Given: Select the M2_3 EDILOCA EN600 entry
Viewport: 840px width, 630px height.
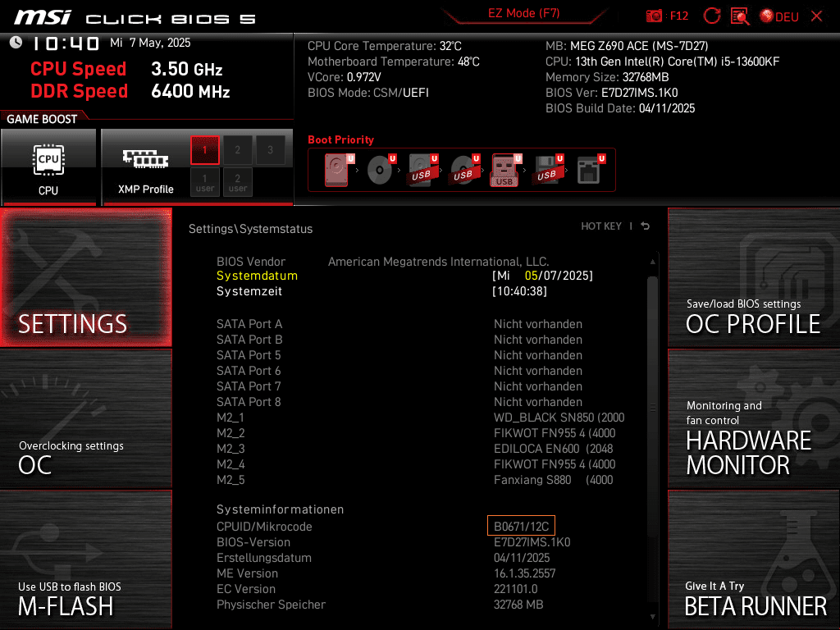Looking at the screenshot, I should click(554, 449).
